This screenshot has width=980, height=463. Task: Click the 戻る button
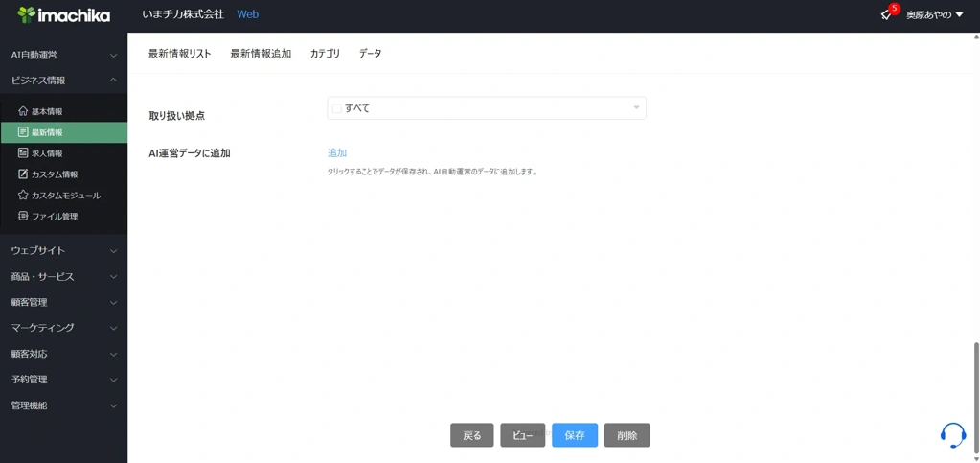[x=472, y=435]
